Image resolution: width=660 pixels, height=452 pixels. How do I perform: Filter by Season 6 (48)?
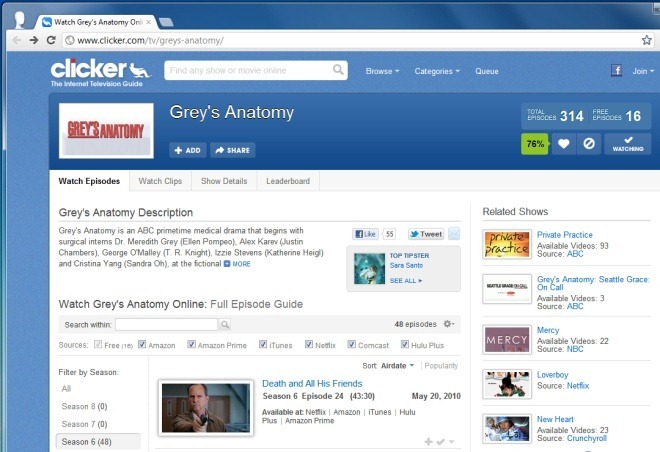click(98, 441)
